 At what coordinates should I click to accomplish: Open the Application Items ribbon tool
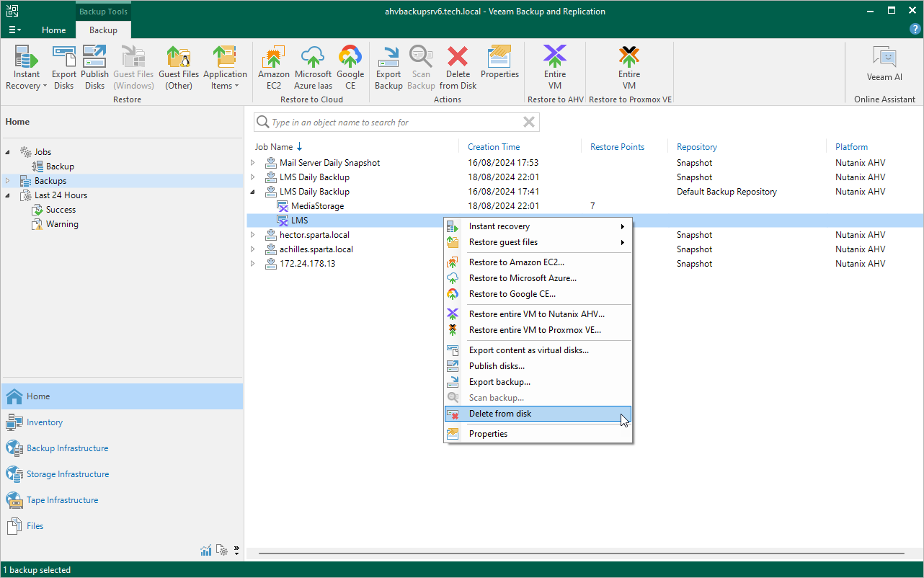pyautogui.click(x=225, y=68)
